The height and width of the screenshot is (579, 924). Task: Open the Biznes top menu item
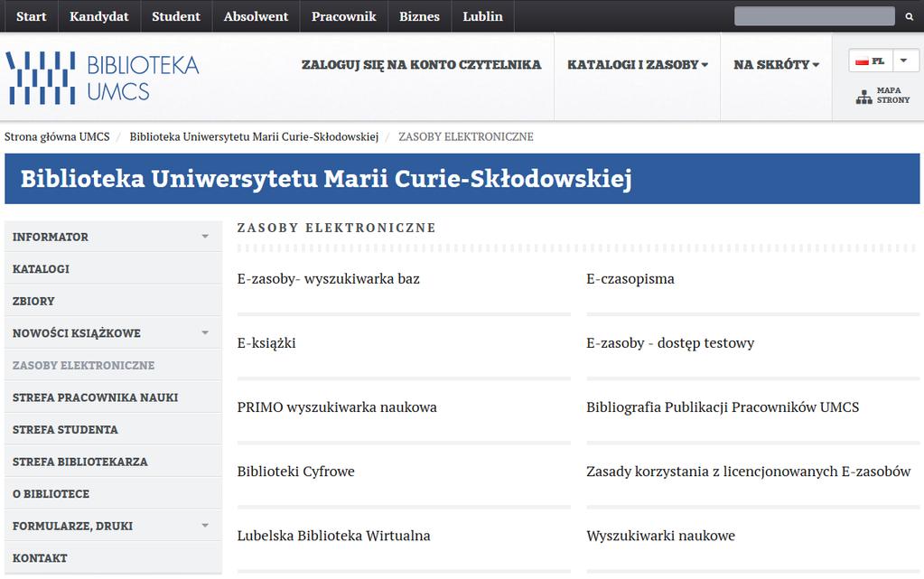point(420,16)
